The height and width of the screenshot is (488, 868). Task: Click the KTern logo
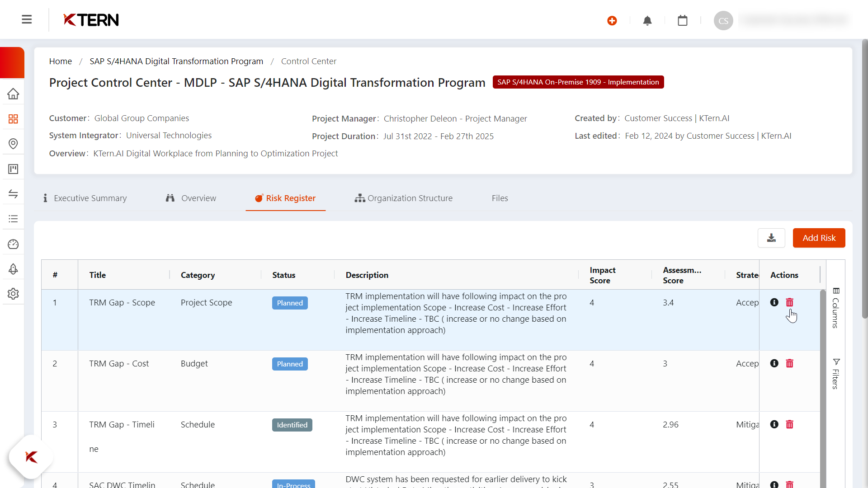click(91, 20)
